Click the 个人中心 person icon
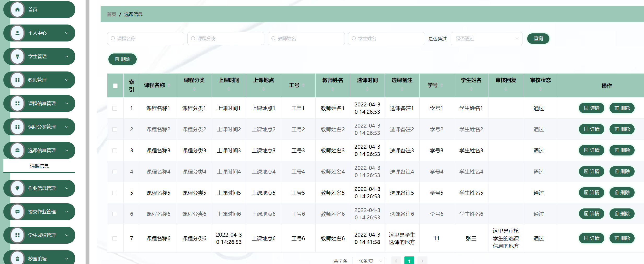Viewport: 644px width, 264px height. (17, 33)
